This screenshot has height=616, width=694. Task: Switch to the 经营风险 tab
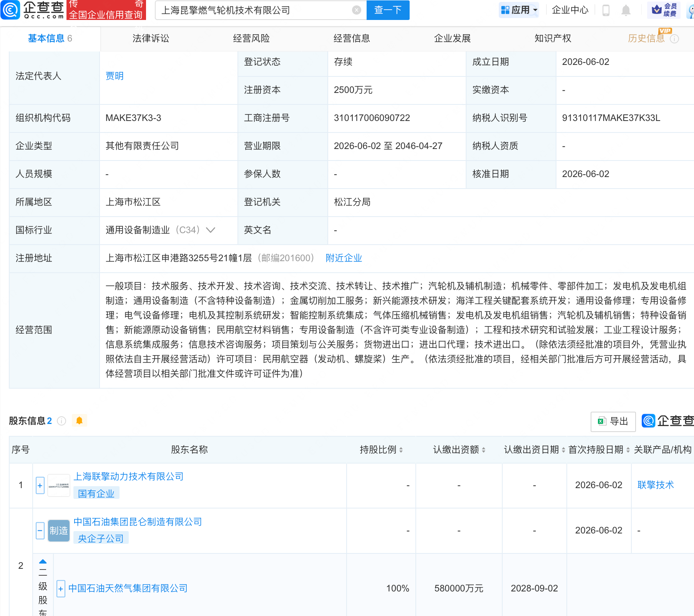coord(251,38)
